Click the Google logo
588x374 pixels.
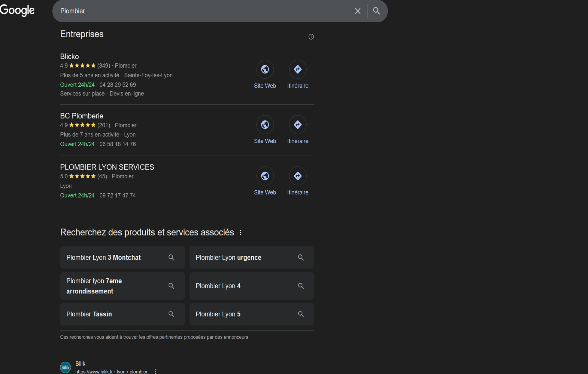(17, 11)
